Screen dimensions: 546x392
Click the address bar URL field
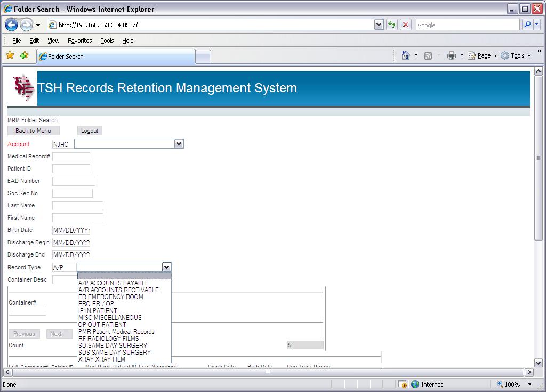tap(211, 25)
